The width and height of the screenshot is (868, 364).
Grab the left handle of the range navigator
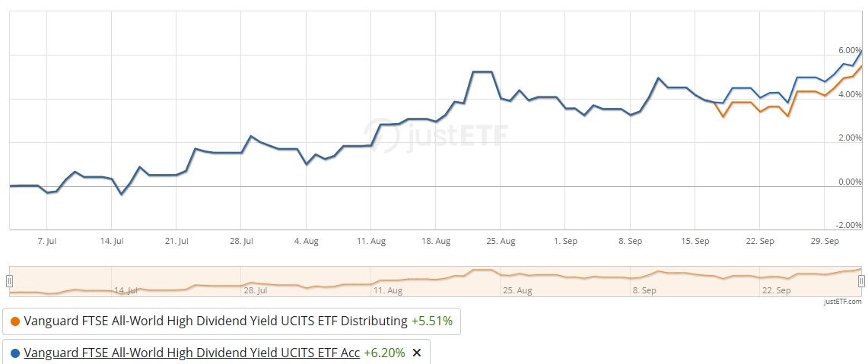click(x=9, y=280)
